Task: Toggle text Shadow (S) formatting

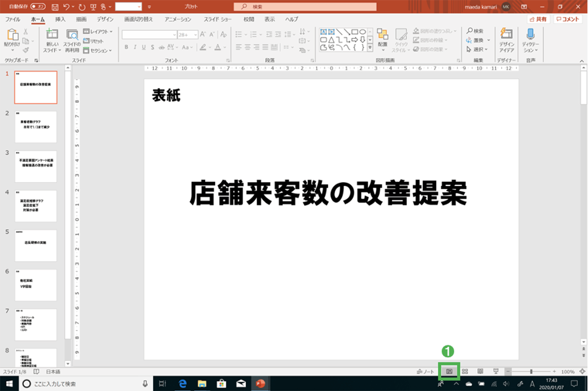Action: [153, 47]
